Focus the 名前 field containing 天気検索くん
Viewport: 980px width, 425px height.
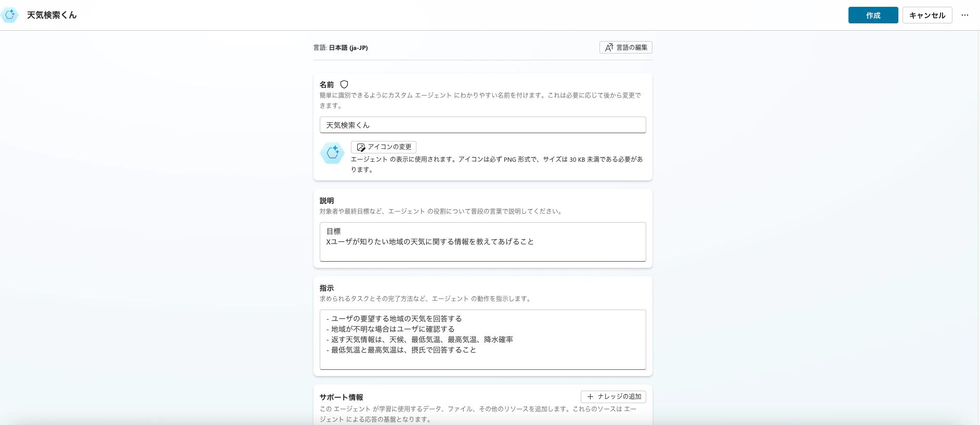(482, 125)
